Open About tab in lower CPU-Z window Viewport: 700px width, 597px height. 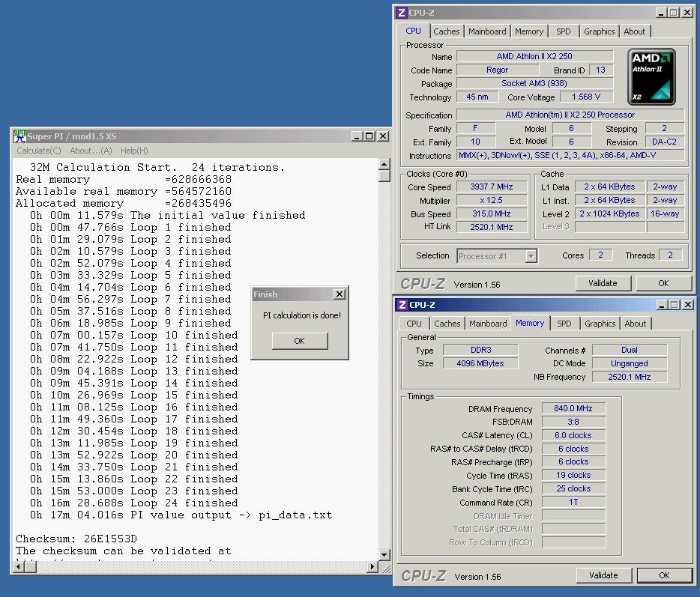(x=636, y=324)
